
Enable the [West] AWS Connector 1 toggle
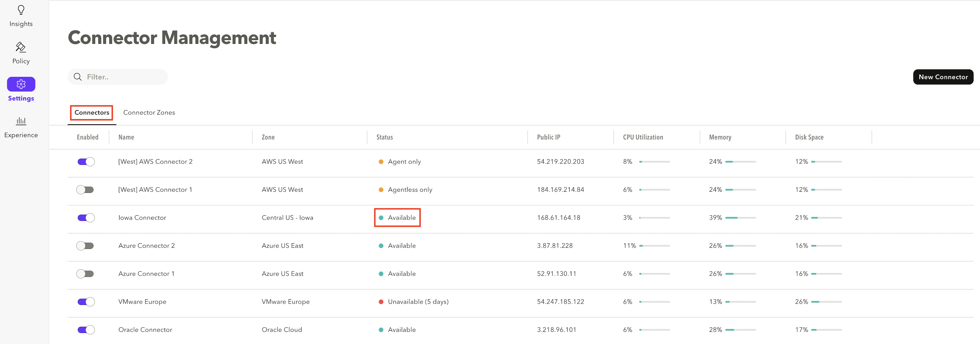pyautogui.click(x=85, y=190)
